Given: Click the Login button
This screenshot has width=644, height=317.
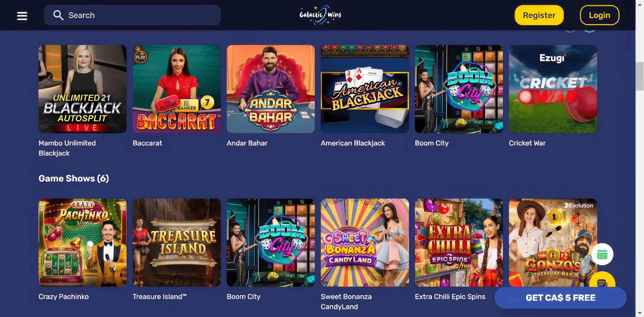Looking at the screenshot, I should (x=599, y=15).
